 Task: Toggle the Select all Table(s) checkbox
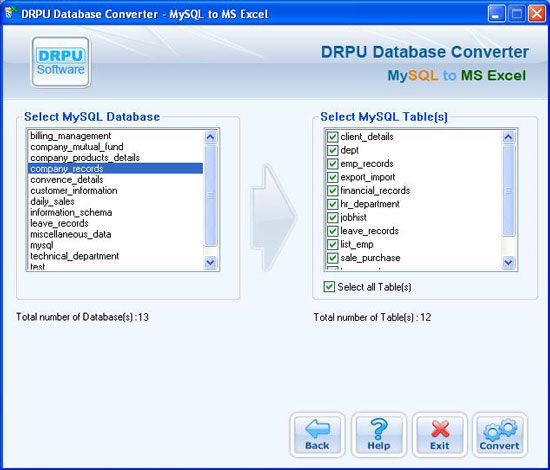tap(329, 287)
